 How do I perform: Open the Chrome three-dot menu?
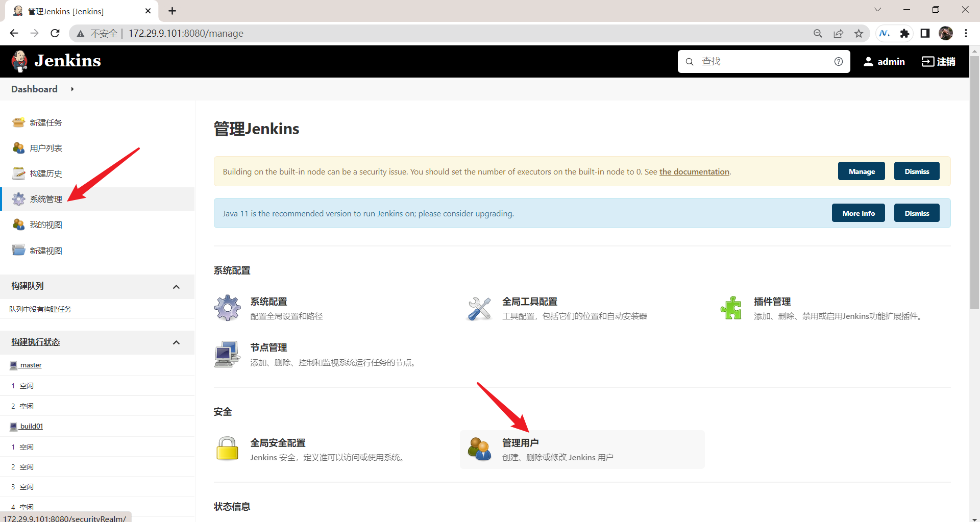pyautogui.click(x=966, y=33)
